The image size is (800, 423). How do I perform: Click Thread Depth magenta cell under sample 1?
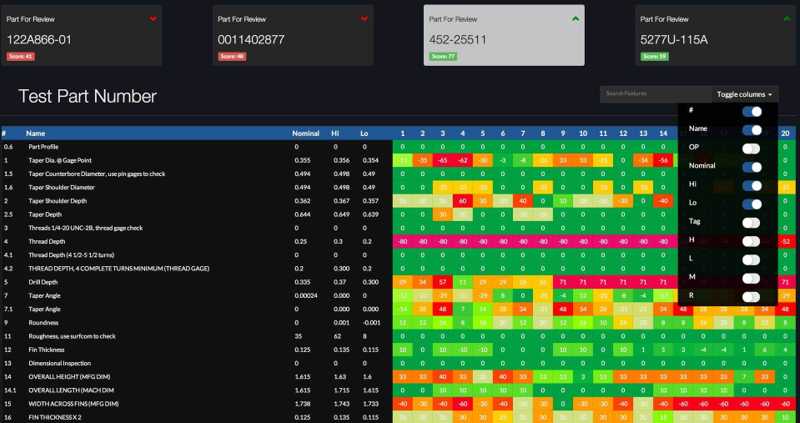coord(403,241)
